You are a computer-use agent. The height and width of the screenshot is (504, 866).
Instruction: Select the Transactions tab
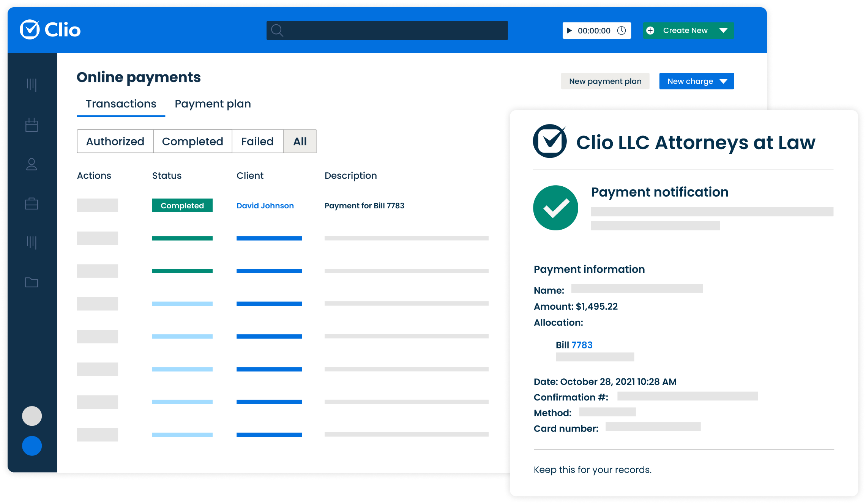(x=121, y=104)
